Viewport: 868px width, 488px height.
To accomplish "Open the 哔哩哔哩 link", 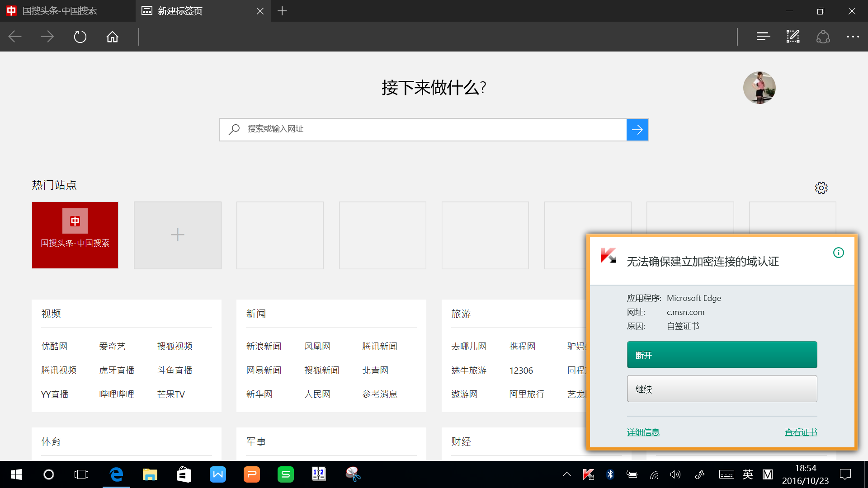I will 117,394.
